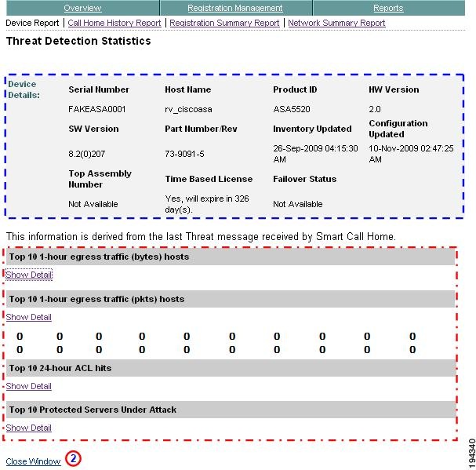
Task: Open the Reports tab
Action: click(x=388, y=8)
